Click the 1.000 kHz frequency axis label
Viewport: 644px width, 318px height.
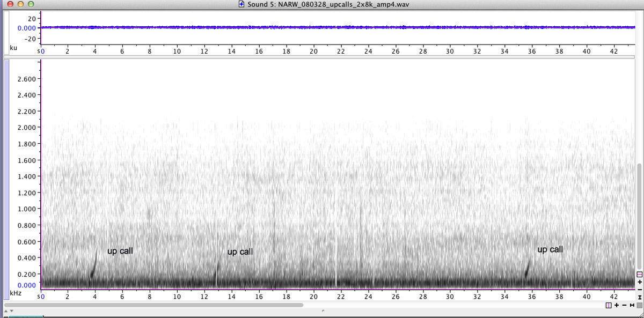pyautogui.click(x=27, y=209)
